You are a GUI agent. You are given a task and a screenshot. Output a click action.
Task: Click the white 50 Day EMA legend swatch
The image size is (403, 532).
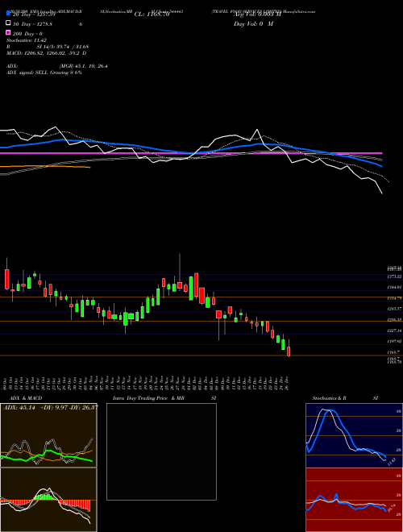click(8, 23)
